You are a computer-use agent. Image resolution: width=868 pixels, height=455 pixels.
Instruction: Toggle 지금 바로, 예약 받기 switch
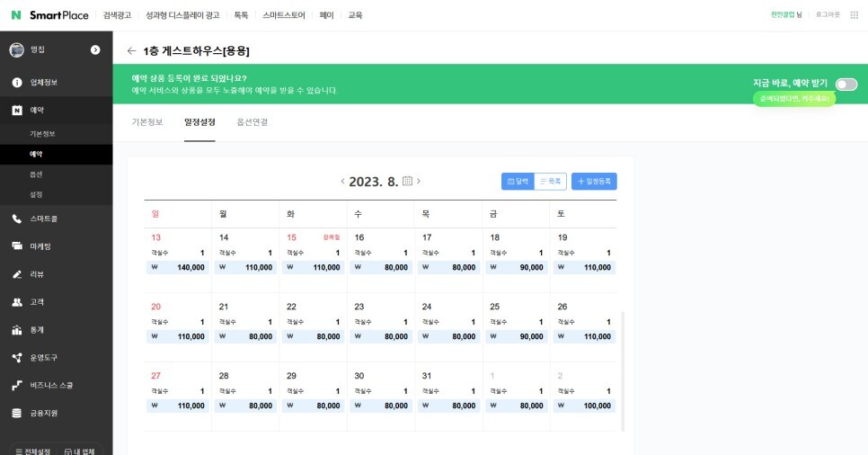[x=846, y=85]
